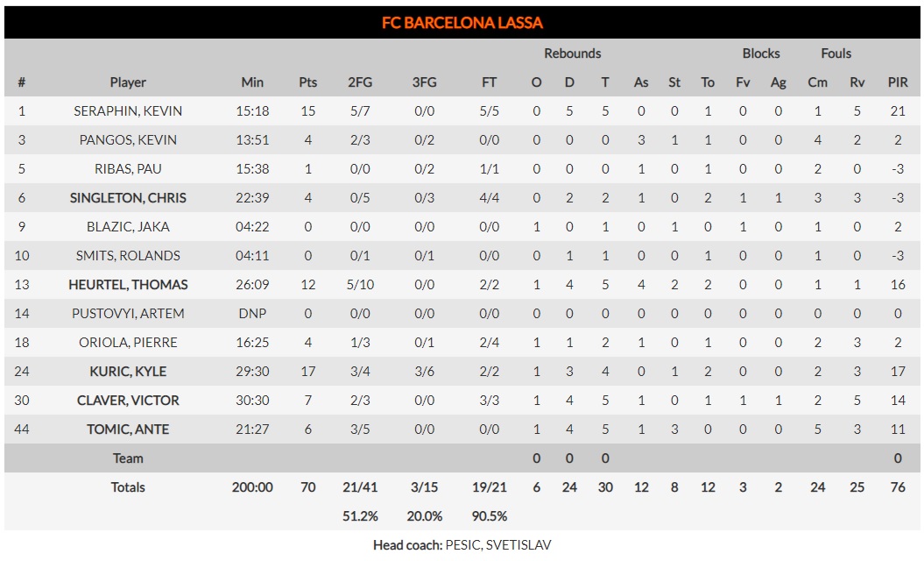Click the Totals row label
The height and width of the screenshot is (561, 924).
click(x=128, y=486)
